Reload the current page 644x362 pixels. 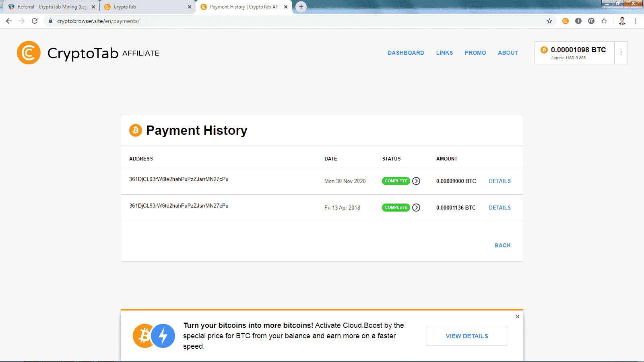click(35, 21)
